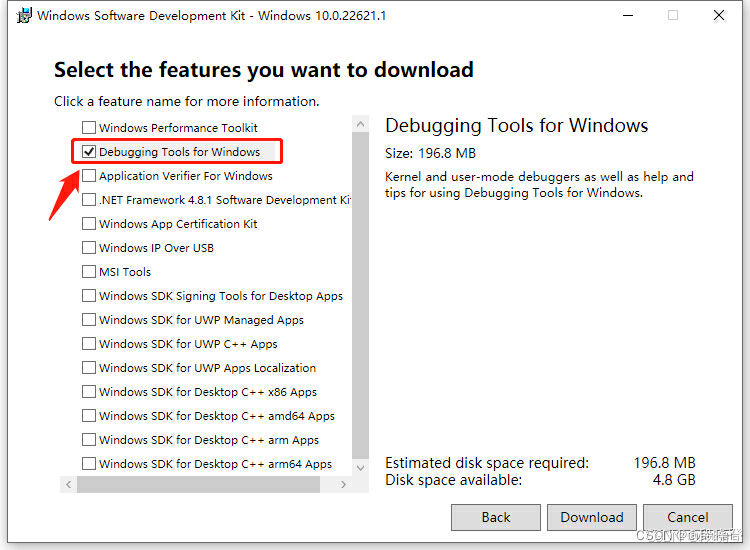Click the Windows SDK installer title bar icon

pos(24,15)
